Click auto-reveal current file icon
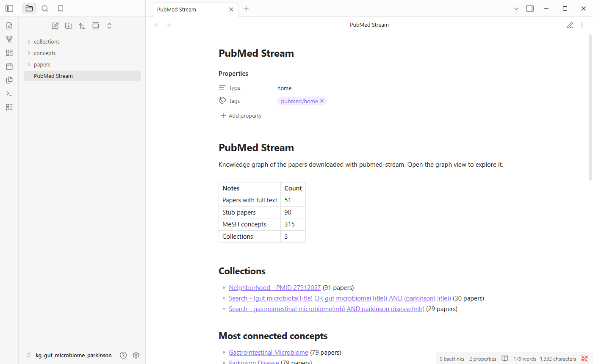This screenshot has width=593, height=364. (x=96, y=26)
